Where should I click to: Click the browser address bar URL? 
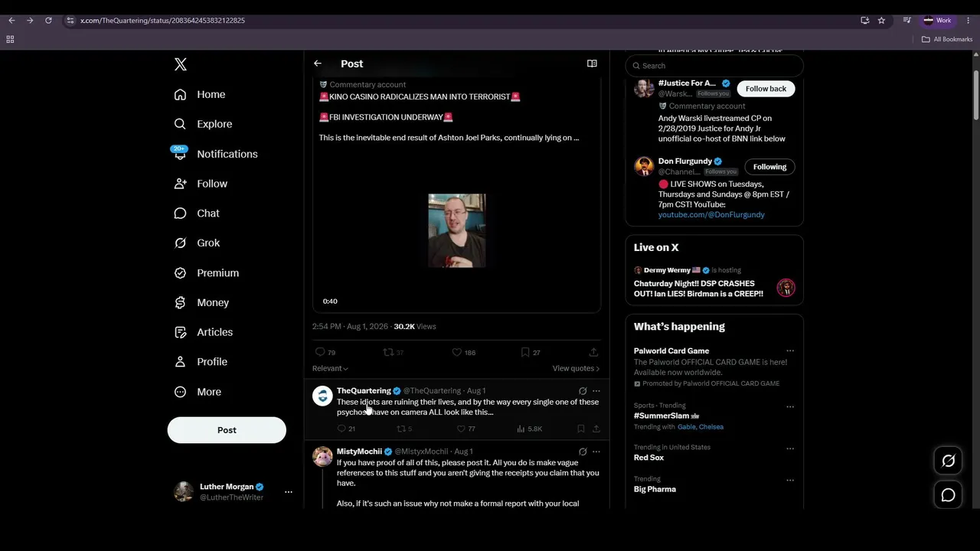[162, 21]
